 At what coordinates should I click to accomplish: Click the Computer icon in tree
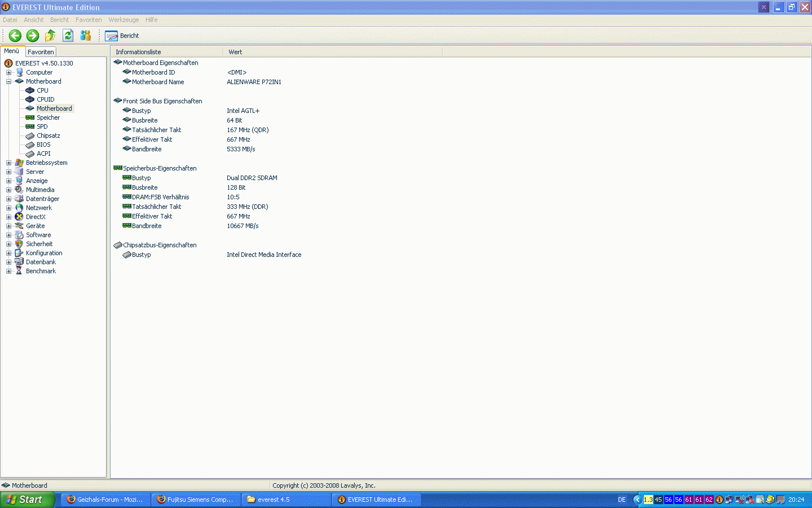coord(19,72)
